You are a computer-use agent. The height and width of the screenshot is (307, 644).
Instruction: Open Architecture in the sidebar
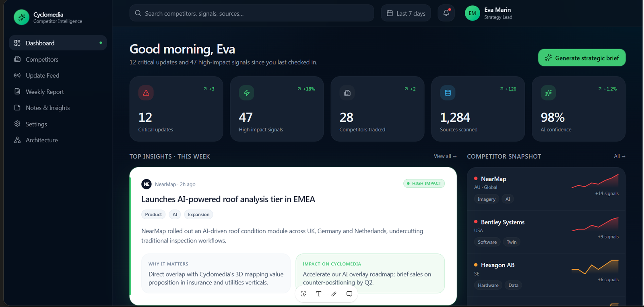[x=58, y=140]
